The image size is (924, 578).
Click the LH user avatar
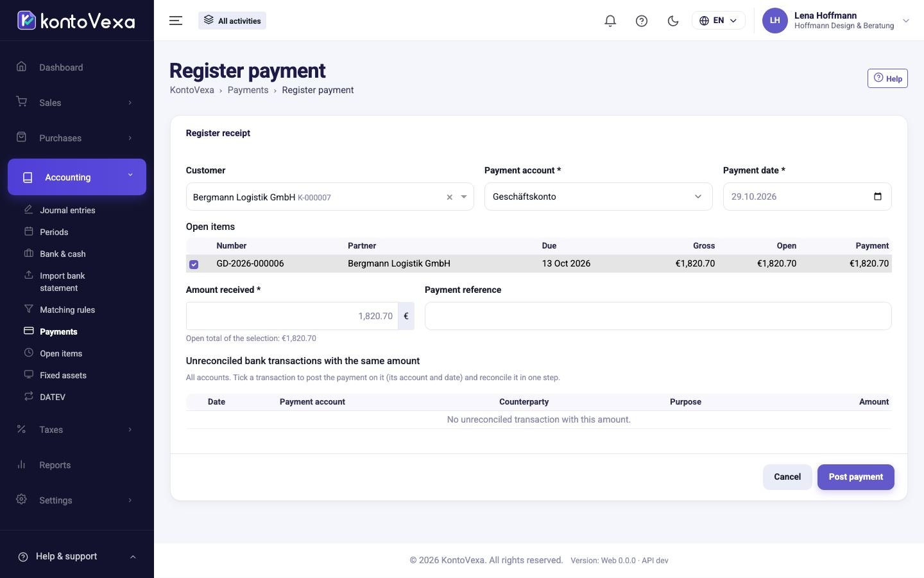click(x=774, y=21)
